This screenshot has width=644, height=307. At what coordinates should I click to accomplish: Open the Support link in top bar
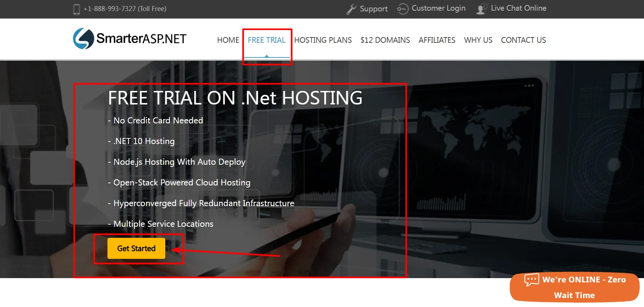tap(374, 9)
